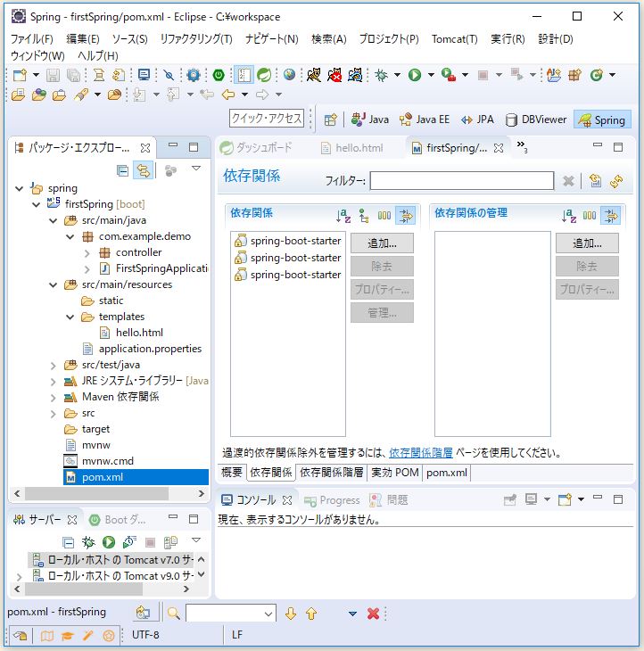The width and height of the screenshot is (644, 651).
Task: Switch to the pom.xml source tab
Action: coord(447,472)
